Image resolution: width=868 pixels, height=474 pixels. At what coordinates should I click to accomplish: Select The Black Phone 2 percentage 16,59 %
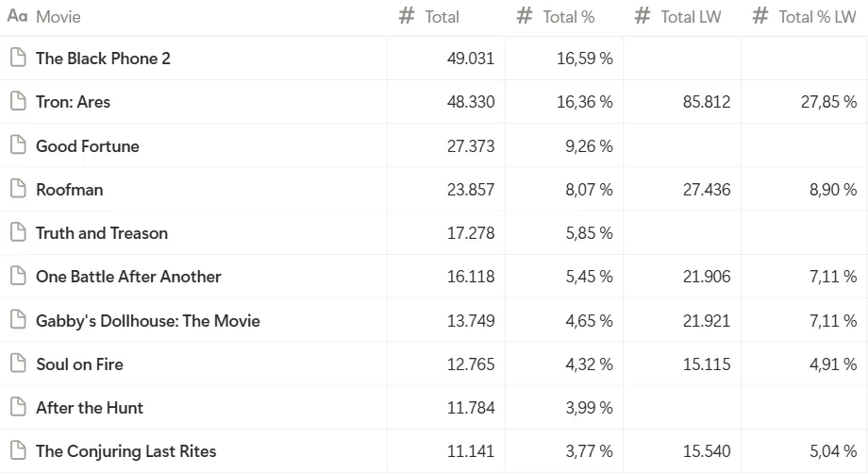point(584,59)
